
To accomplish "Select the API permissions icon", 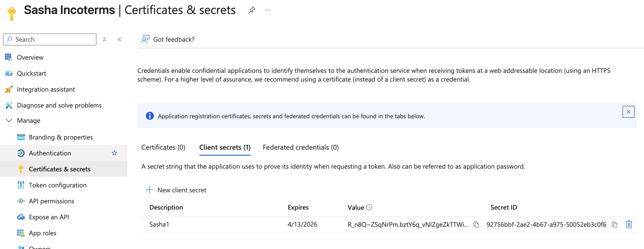I will 21,201.
